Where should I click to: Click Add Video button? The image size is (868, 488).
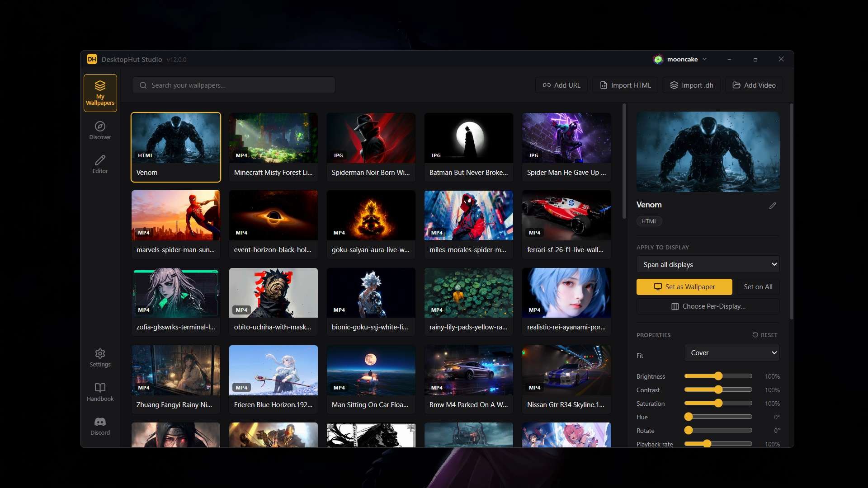point(754,85)
